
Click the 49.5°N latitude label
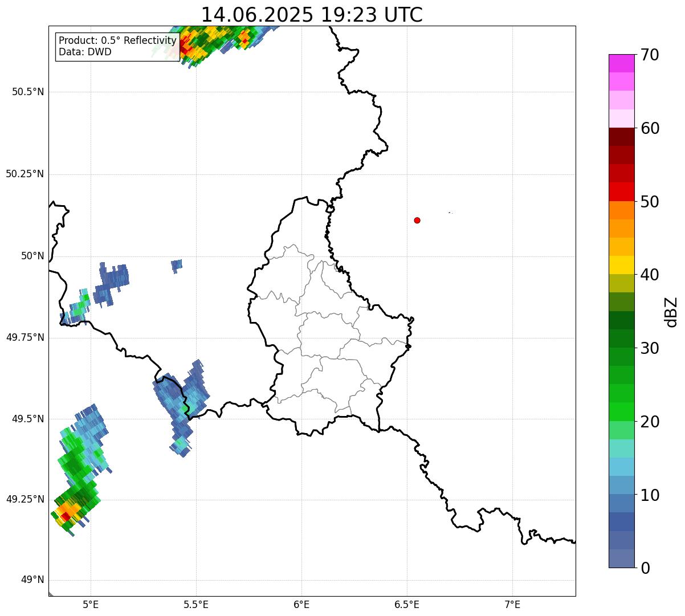point(28,419)
